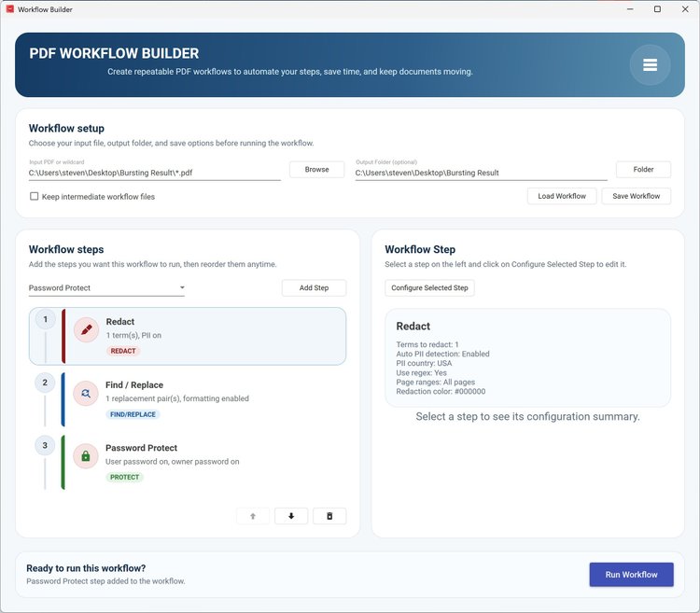This screenshot has width=700, height=613.
Task: Click step number 3 badge
Action: coord(45,445)
